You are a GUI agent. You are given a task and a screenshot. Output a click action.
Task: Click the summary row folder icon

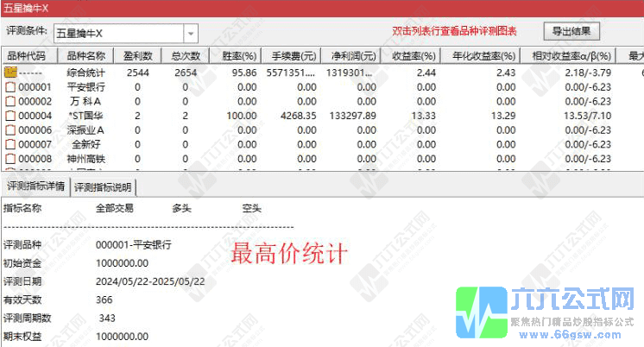(x=10, y=73)
